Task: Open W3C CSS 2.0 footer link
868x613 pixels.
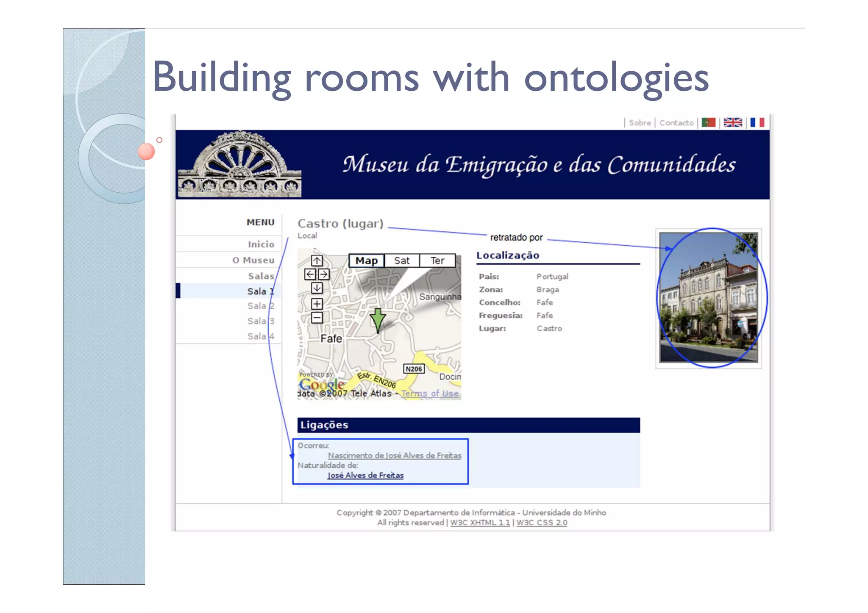Action: pyautogui.click(x=542, y=523)
